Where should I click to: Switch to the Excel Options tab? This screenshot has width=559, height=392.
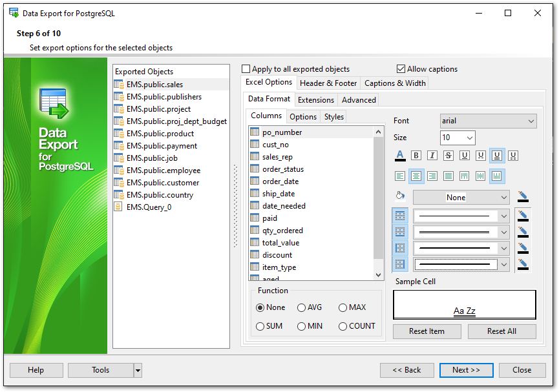pyautogui.click(x=269, y=82)
